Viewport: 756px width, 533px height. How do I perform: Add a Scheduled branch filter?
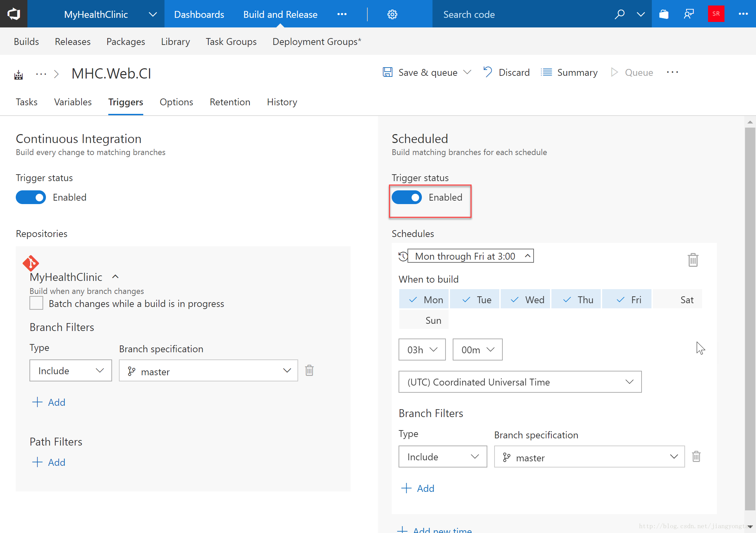[418, 488]
